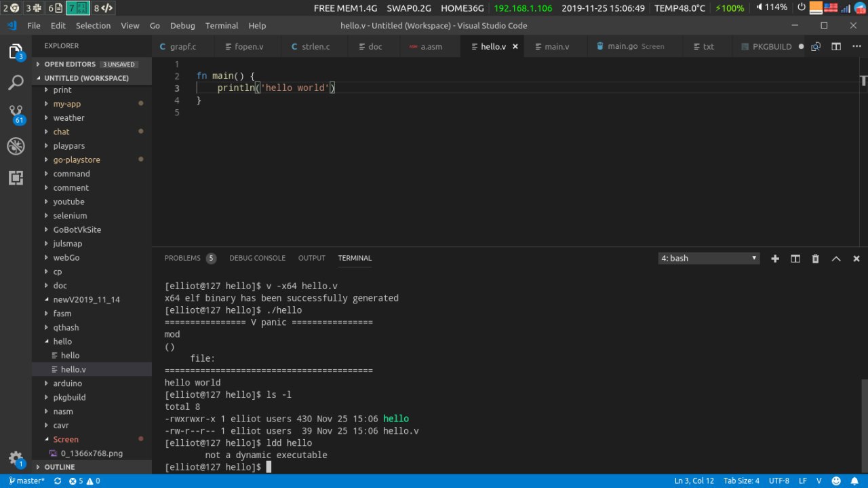868x488 pixels.
Task: Click the power icon in system bar
Action: [802, 8]
